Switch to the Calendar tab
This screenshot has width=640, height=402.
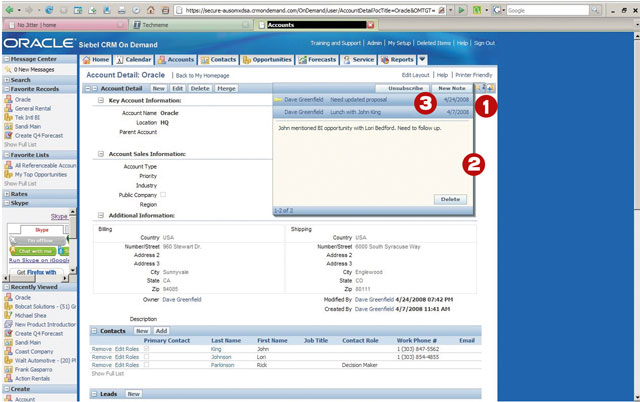(x=133, y=60)
